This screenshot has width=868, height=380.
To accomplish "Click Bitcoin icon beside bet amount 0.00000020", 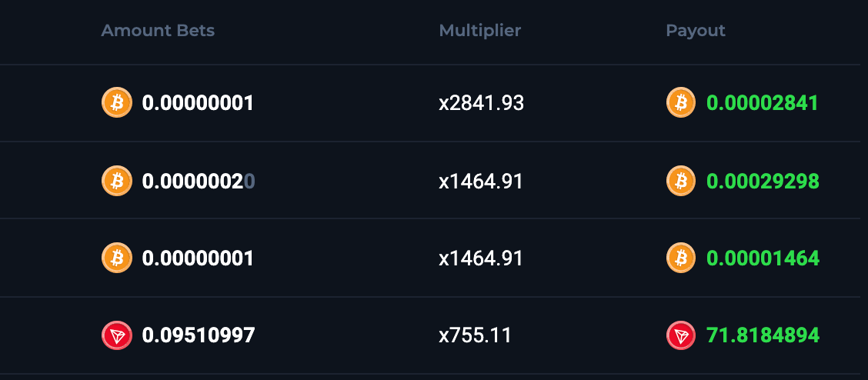I will click(x=117, y=182).
